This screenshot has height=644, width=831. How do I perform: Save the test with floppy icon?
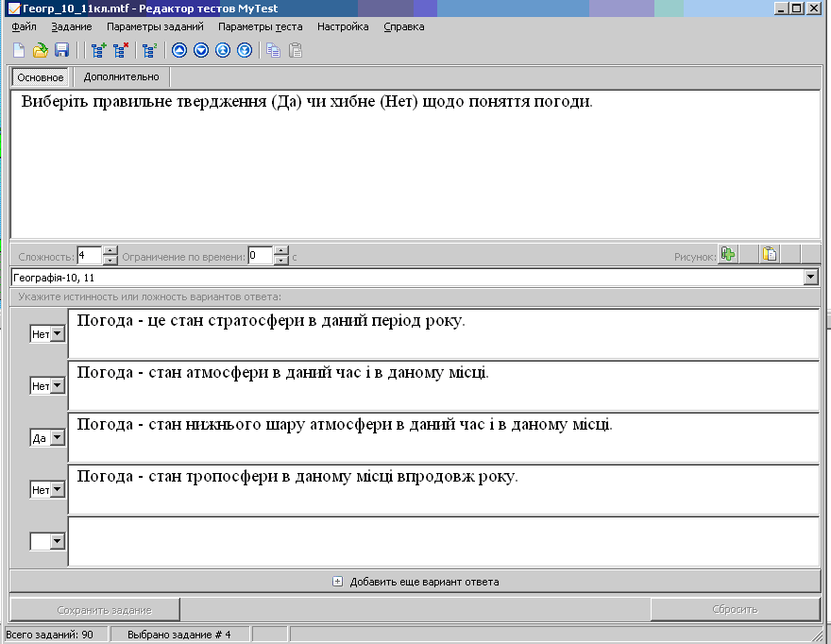(62, 50)
